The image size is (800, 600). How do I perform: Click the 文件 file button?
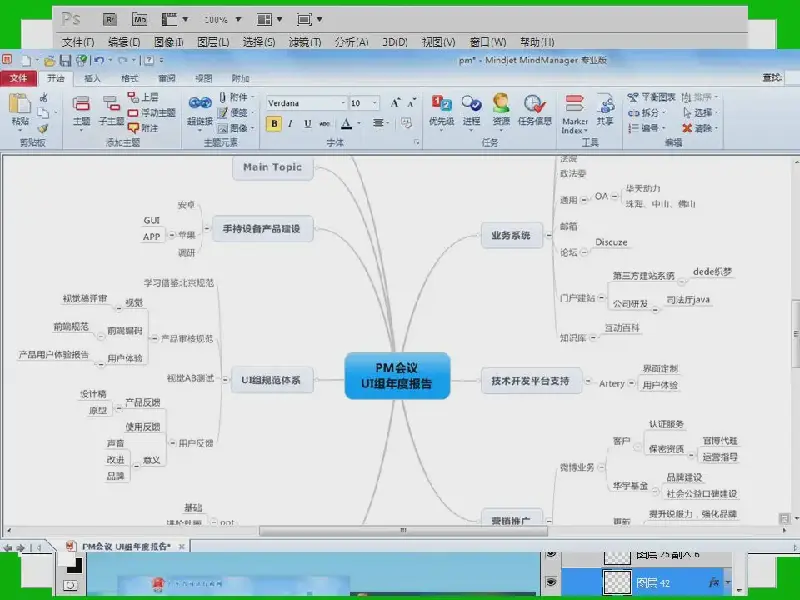click(18, 78)
